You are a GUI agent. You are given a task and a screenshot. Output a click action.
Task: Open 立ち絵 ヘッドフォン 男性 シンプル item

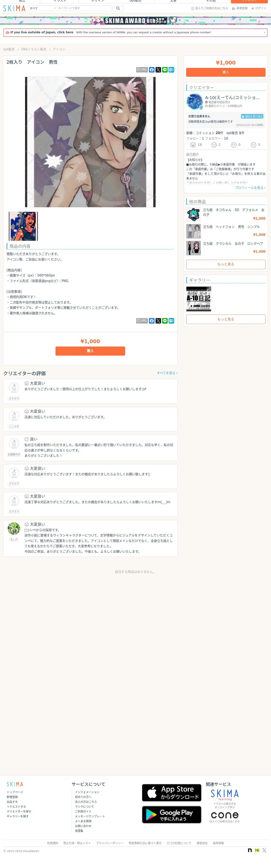pos(231,227)
